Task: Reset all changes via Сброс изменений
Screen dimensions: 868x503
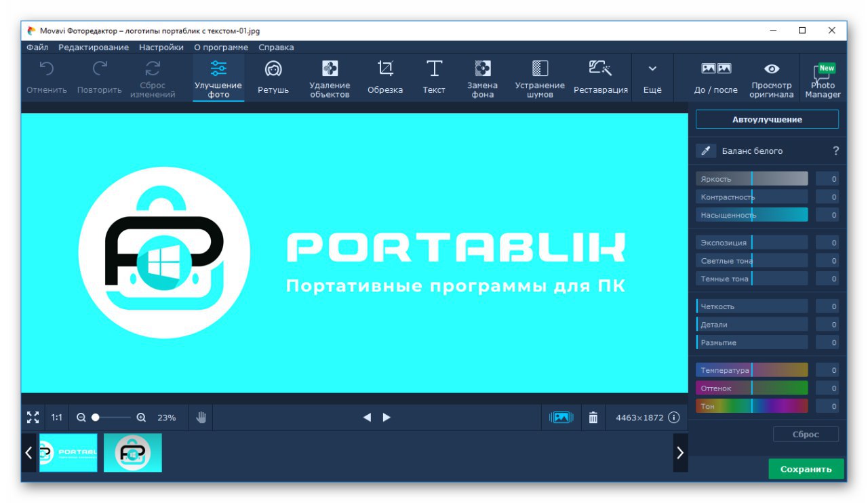Action: [153, 78]
